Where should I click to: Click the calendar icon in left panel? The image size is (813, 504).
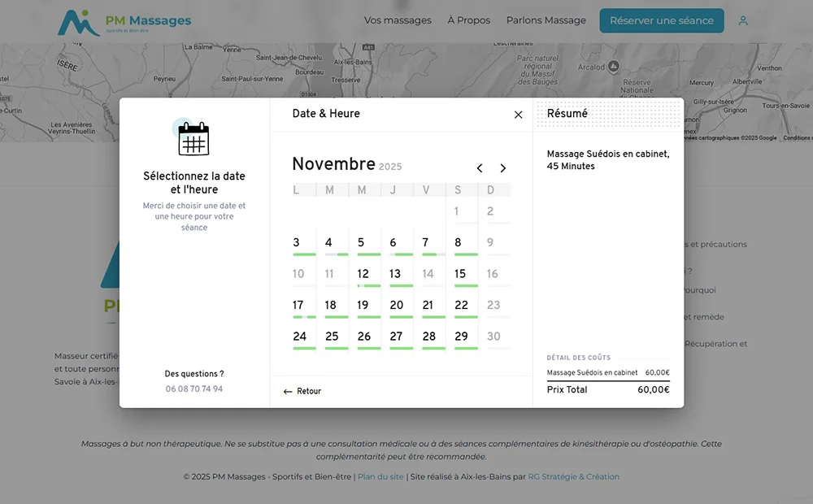[193, 138]
